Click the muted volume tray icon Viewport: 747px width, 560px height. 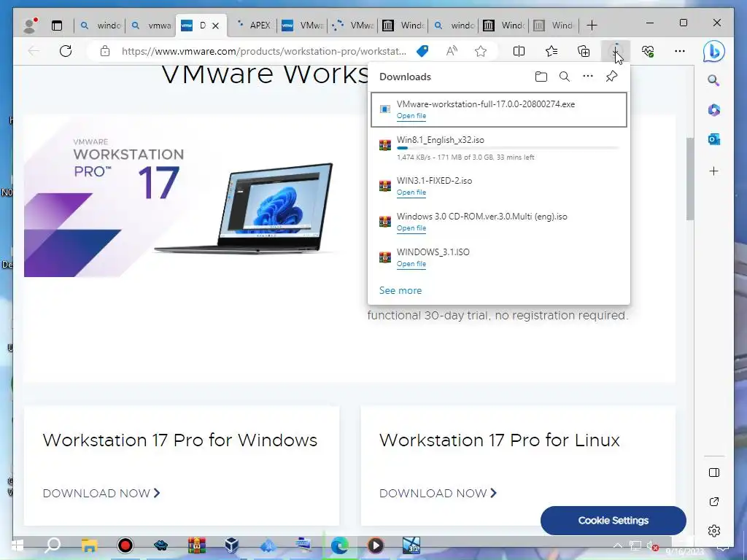pos(652,545)
